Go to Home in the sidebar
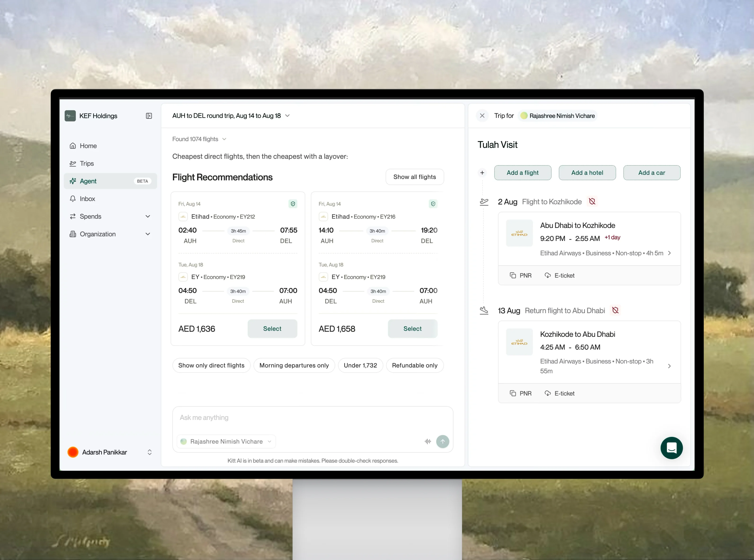 pos(110,146)
